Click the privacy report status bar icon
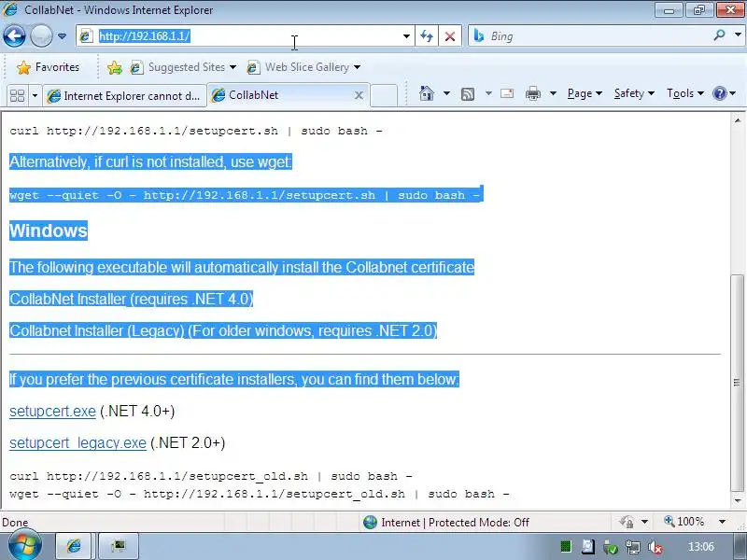 click(627, 523)
